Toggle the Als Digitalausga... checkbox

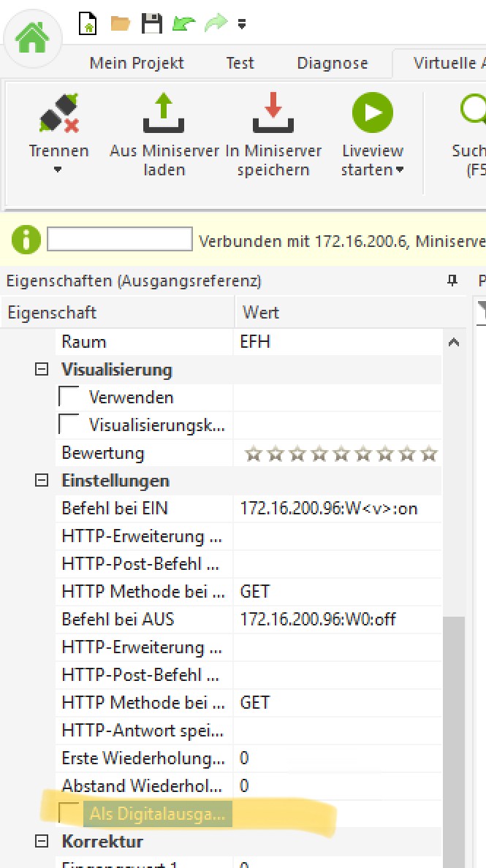[69, 812]
